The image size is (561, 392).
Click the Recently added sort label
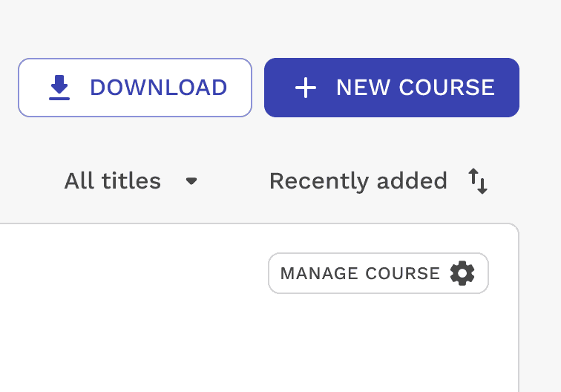(x=358, y=181)
